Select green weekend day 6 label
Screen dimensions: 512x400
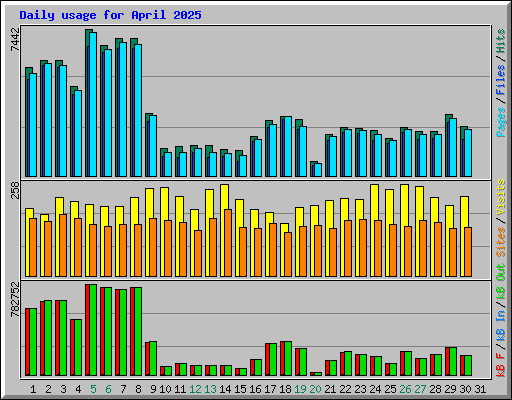(x=108, y=389)
